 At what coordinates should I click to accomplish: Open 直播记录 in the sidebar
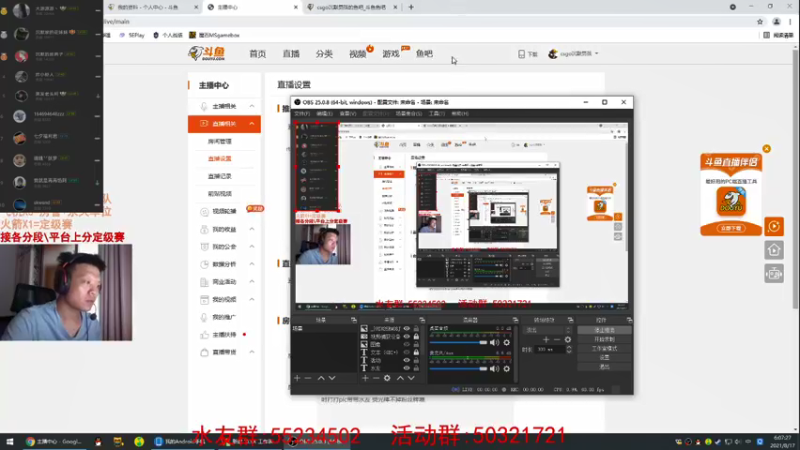(219, 176)
